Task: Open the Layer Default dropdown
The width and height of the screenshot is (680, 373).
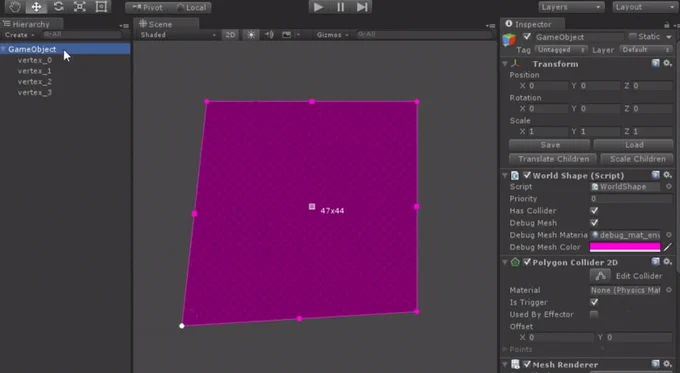Action: coord(646,50)
